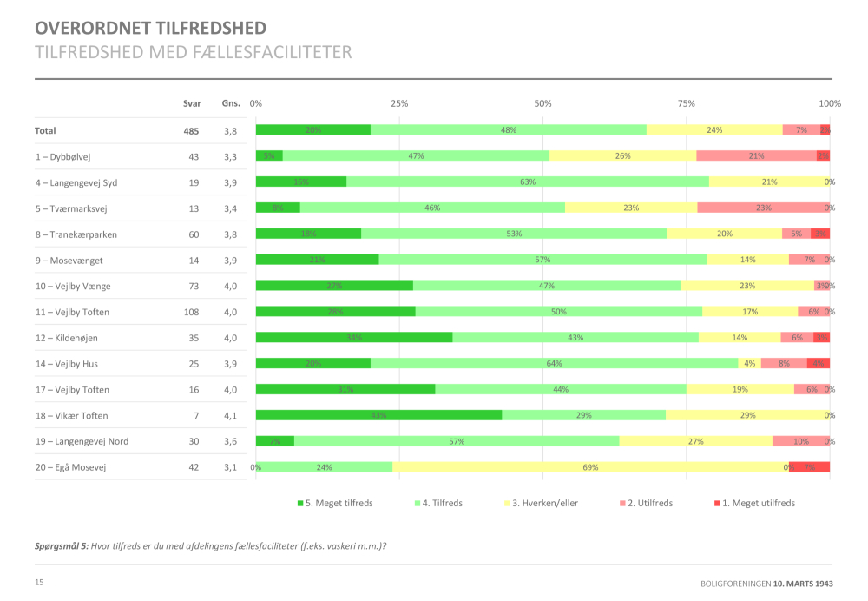Click the 48% light green Total segment
868x601 pixels.
pos(508,130)
